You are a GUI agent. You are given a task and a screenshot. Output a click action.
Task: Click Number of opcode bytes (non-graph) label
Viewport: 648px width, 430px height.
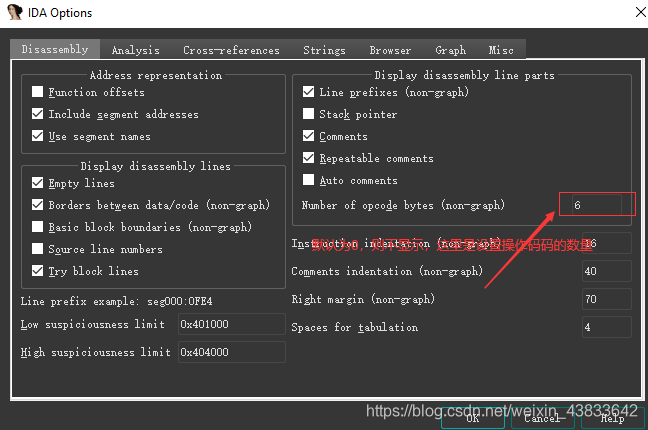[403, 205]
